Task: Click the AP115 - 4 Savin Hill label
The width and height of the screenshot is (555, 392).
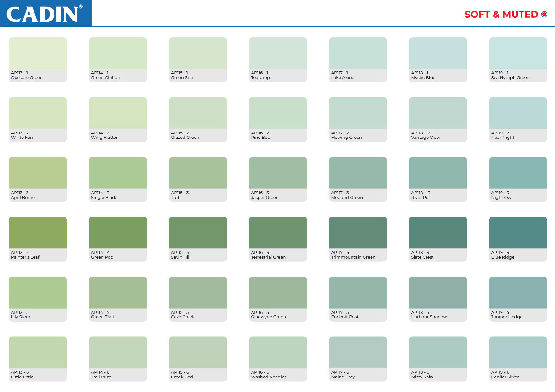Action: [x=180, y=255]
